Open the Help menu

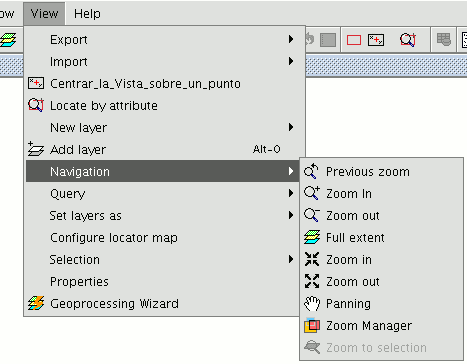click(87, 14)
